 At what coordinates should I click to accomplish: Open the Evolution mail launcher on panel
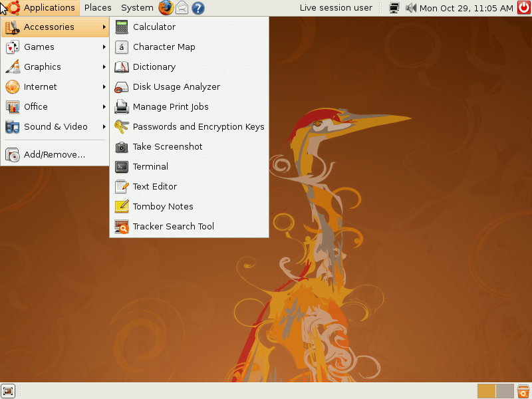tap(182, 8)
